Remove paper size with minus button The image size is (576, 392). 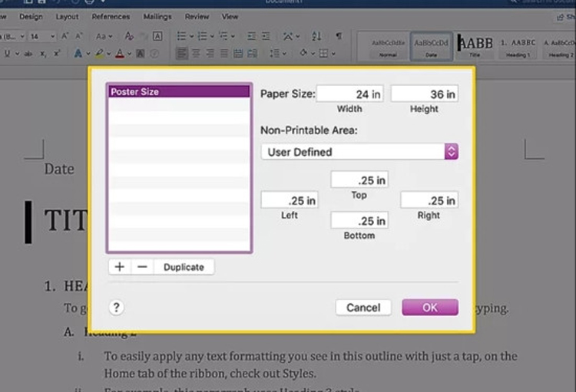coord(142,267)
